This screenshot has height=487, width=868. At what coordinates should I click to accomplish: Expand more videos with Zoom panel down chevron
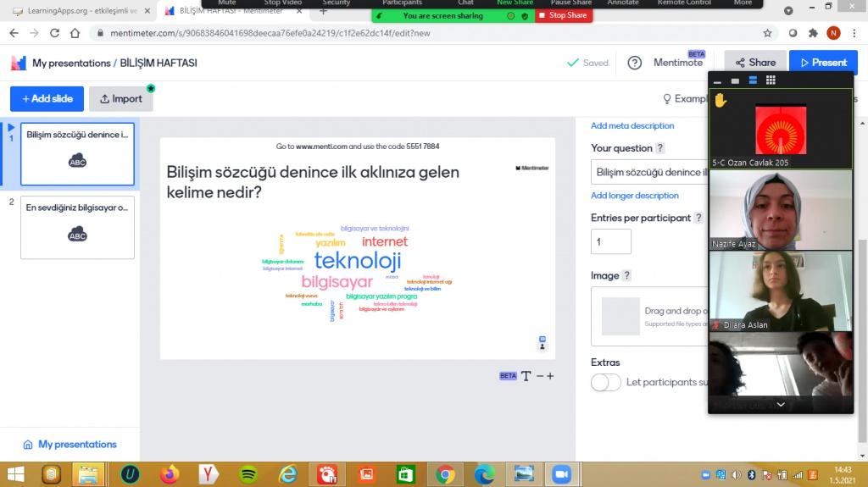[780, 405]
